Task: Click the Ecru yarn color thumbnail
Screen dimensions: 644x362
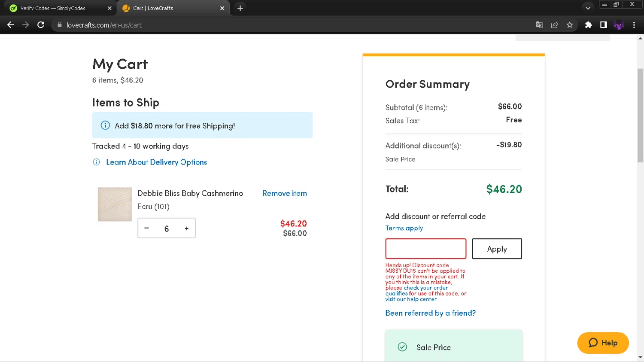Action: click(x=115, y=204)
